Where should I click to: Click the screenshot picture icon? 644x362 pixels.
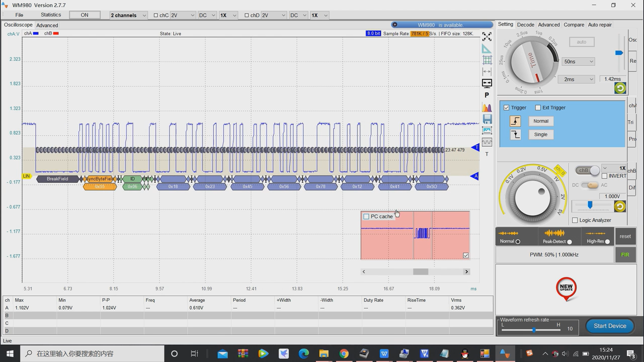487,131
